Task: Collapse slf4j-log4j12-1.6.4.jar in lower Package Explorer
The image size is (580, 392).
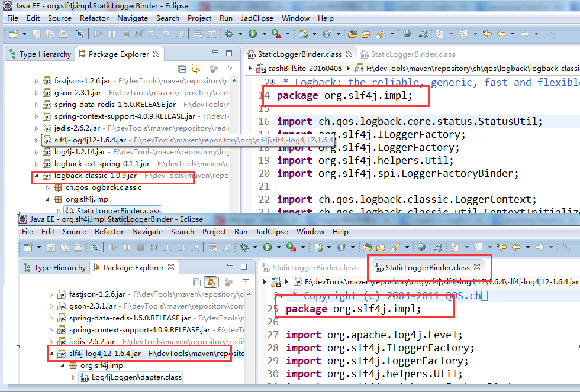Action: tap(51, 354)
